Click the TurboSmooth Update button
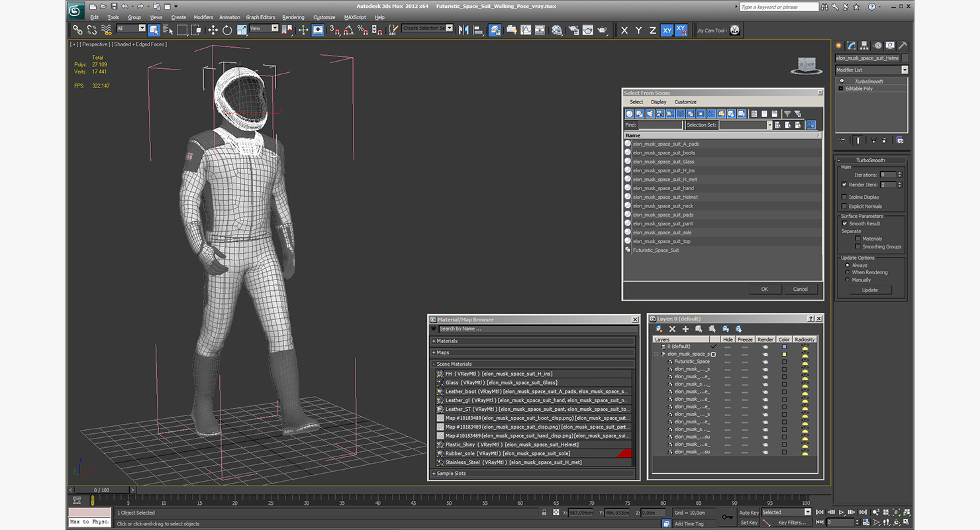Image resolution: width=980 pixels, height=530 pixels. [870, 290]
